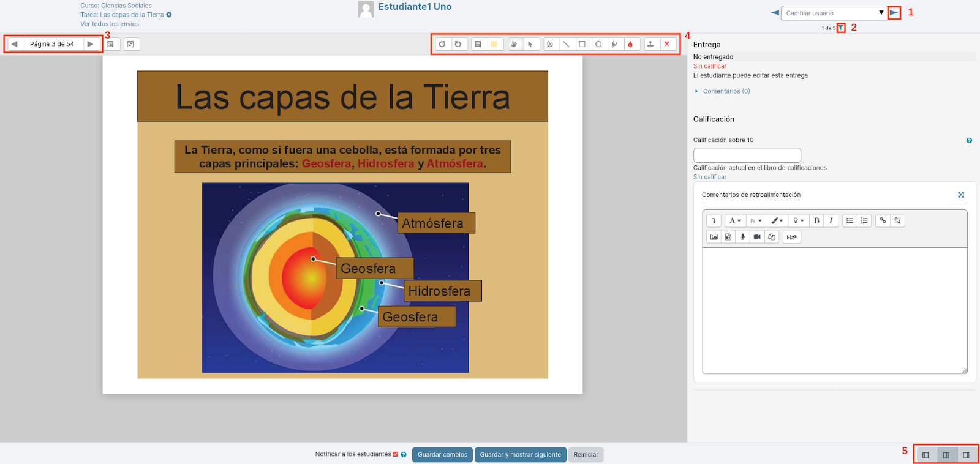Screen dimensions: 980x464
Task: Open the user filter options
Action: point(841,28)
